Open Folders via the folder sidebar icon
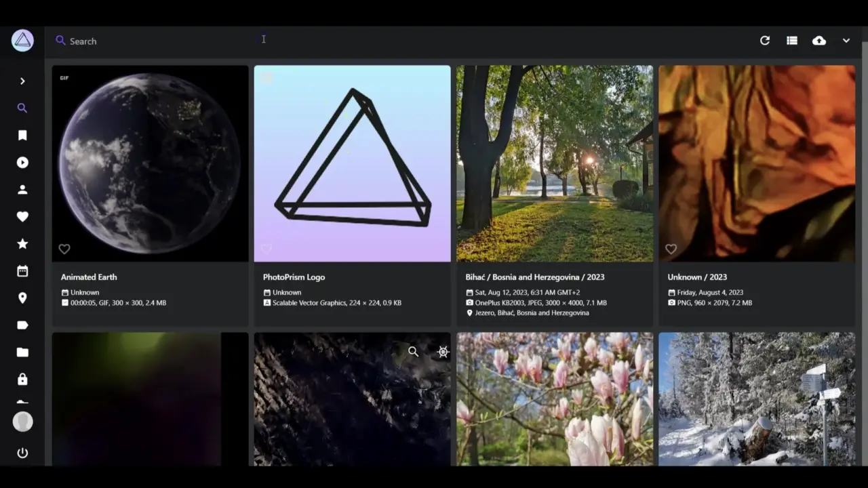This screenshot has width=868, height=488. click(22, 352)
